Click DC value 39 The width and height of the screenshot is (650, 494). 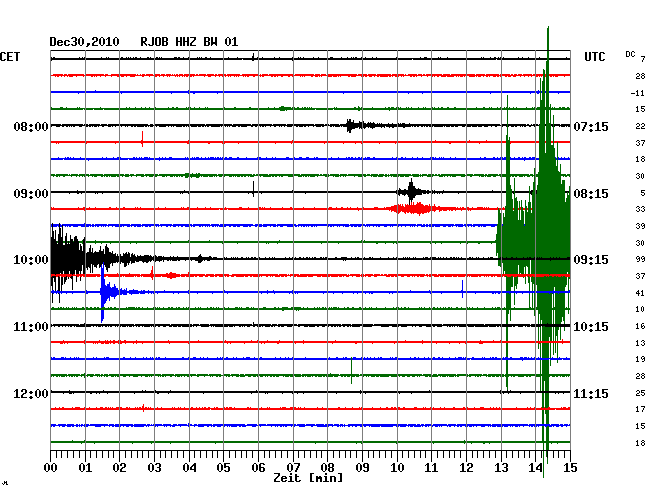(640, 226)
